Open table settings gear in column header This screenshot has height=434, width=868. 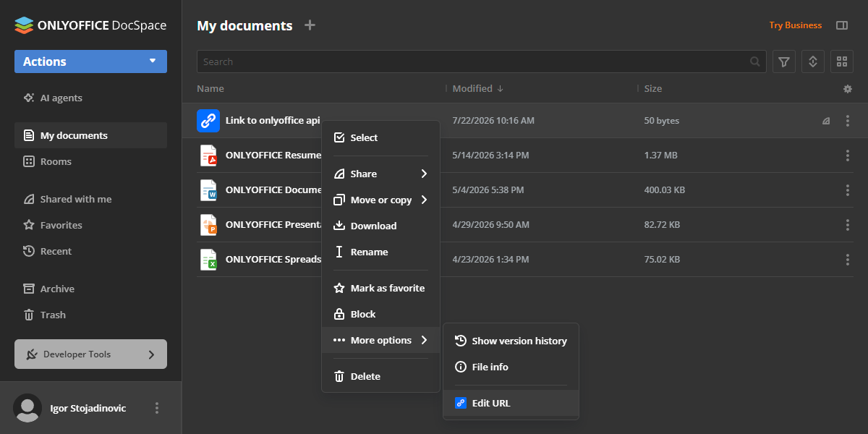(x=848, y=89)
